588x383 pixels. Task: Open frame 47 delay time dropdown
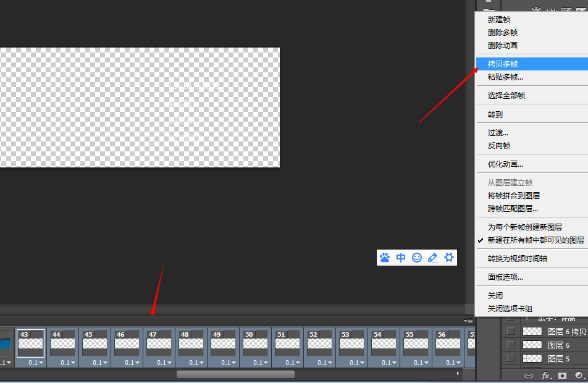(165, 363)
